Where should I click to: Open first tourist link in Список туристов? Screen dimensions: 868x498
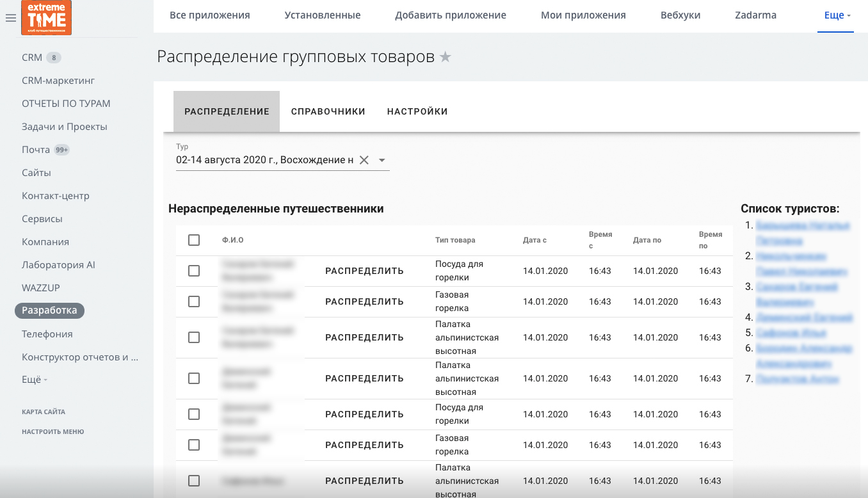[x=803, y=233]
